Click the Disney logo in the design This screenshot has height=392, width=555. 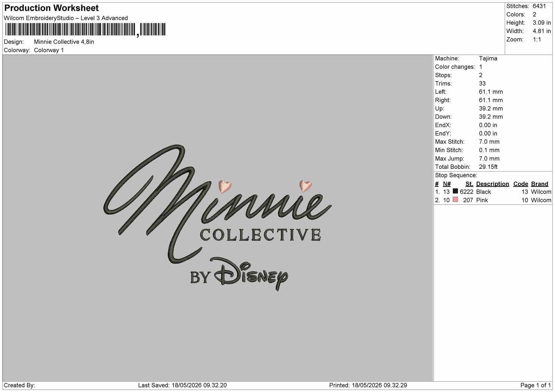251,274
